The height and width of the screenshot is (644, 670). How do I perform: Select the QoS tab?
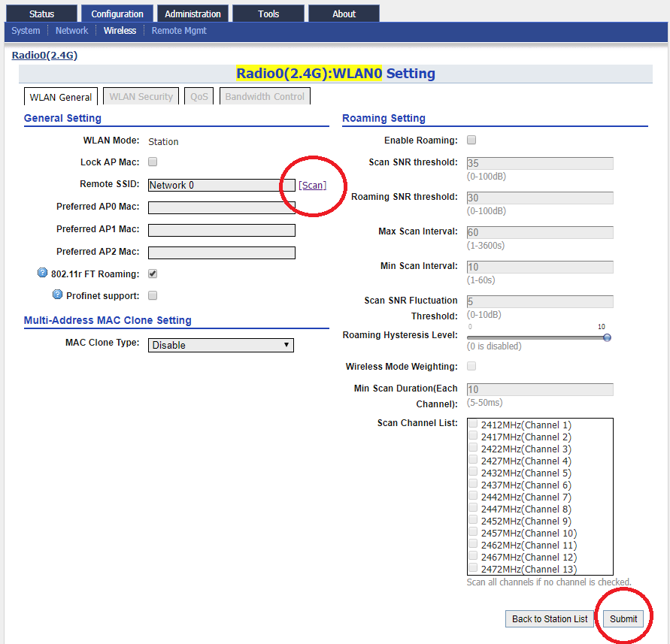(199, 96)
